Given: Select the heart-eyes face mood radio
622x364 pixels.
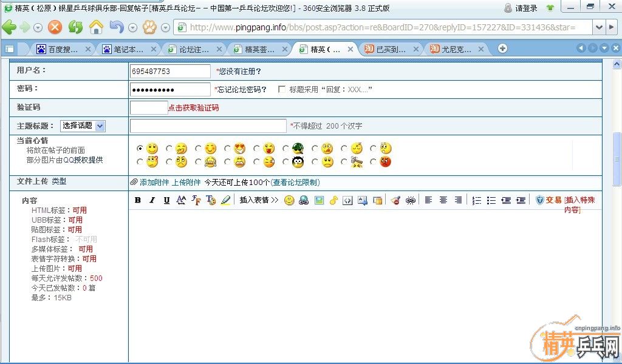Looking at the screenshot, I should (227, 148).
